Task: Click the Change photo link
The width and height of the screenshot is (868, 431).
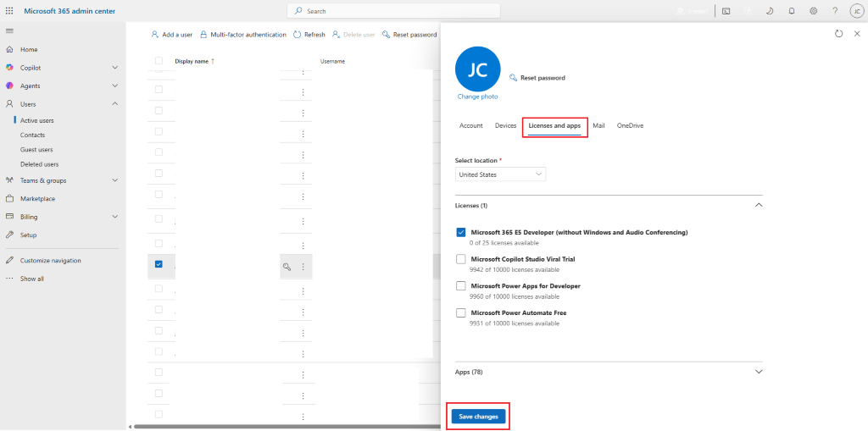Action: click(x=477, y=97)
